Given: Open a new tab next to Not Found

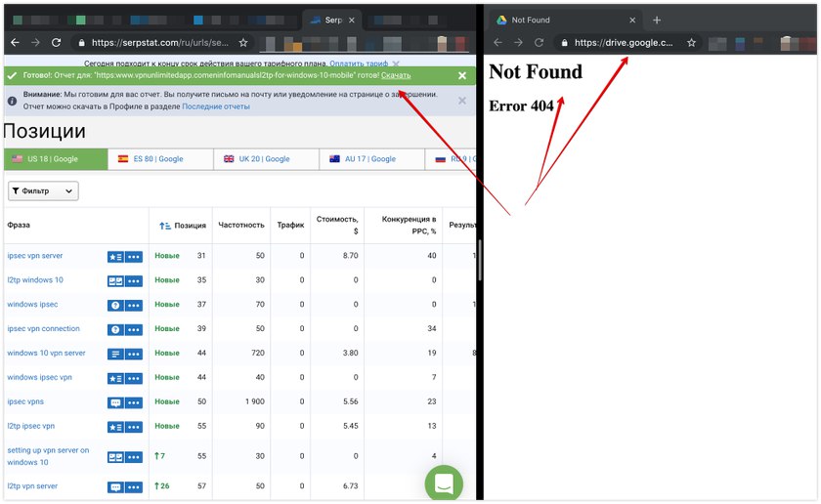Looking at the screenshot, I should coord(657,20).
